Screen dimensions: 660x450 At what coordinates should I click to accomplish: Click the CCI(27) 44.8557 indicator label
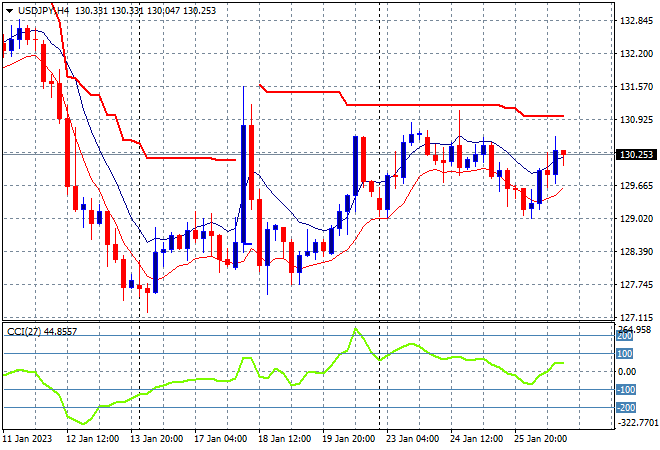42,332
